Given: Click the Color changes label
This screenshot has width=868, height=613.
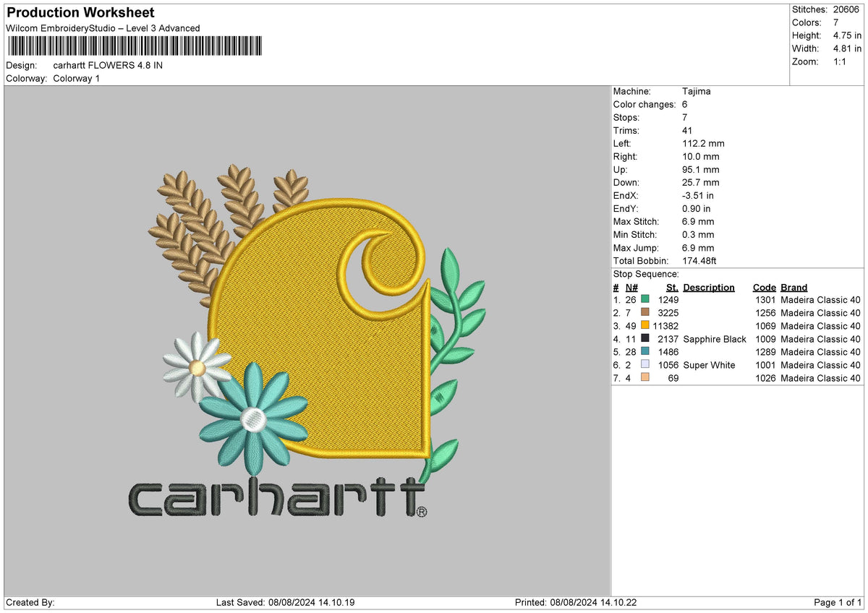Looking at the screenshot, I should tap(644, 104).
